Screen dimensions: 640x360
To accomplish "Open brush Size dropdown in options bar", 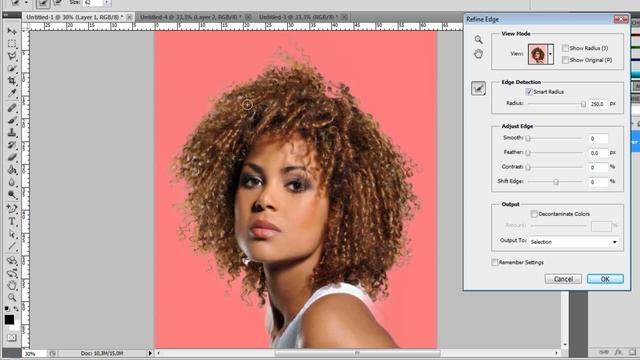I will click(x=107, y=3).
